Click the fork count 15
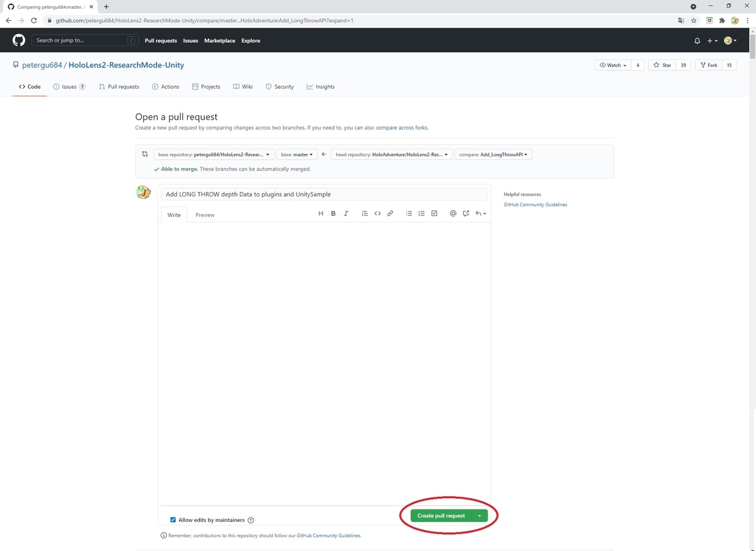This screenshot has height=551, width=756. 730,65
